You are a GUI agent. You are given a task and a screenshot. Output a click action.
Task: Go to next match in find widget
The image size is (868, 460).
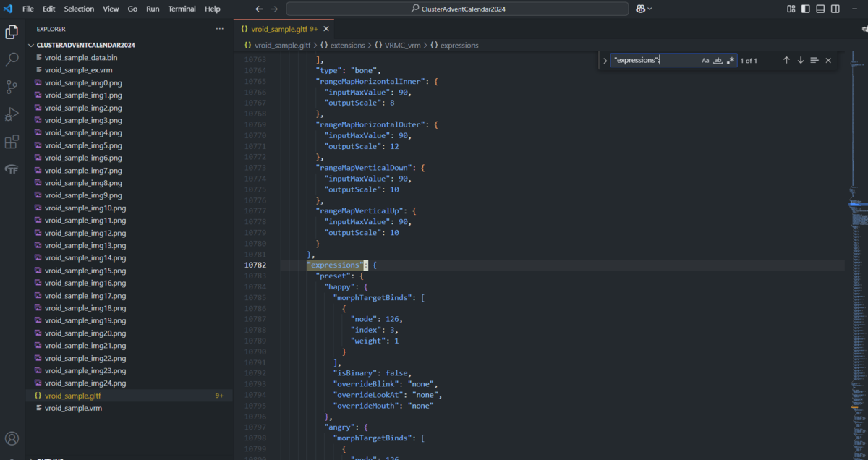801,61
